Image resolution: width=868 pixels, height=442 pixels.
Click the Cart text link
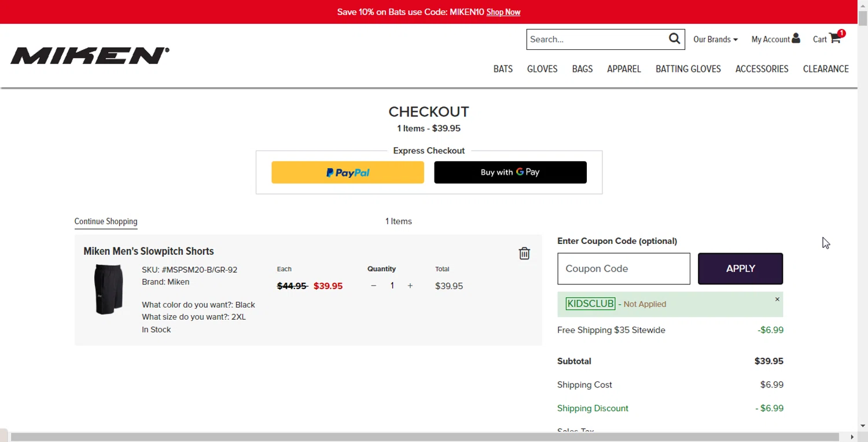click(819, 39)
